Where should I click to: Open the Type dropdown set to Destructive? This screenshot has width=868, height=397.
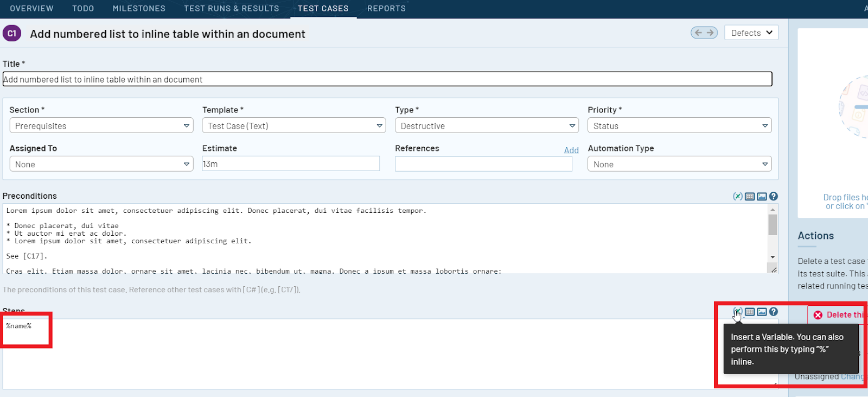pos(487,125)
